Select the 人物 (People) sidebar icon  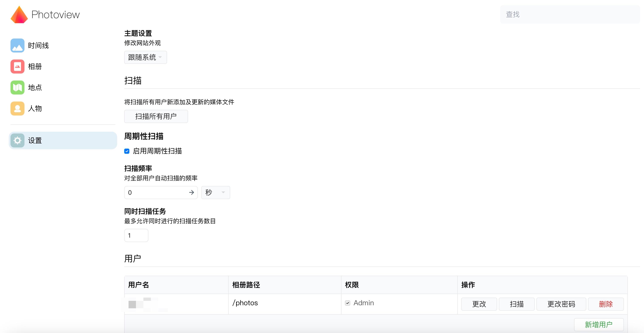tap(17, 108)
